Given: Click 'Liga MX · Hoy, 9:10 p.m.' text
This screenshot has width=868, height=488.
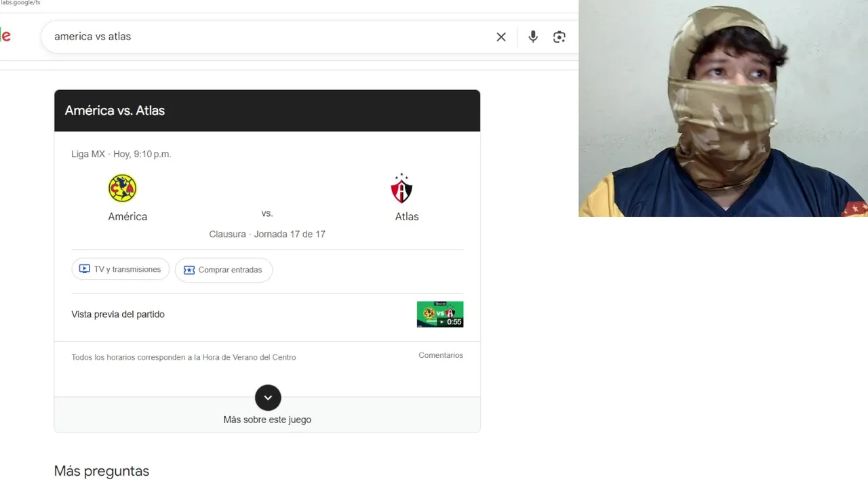Looking at the screenshot, I should [x=121, y=154].
